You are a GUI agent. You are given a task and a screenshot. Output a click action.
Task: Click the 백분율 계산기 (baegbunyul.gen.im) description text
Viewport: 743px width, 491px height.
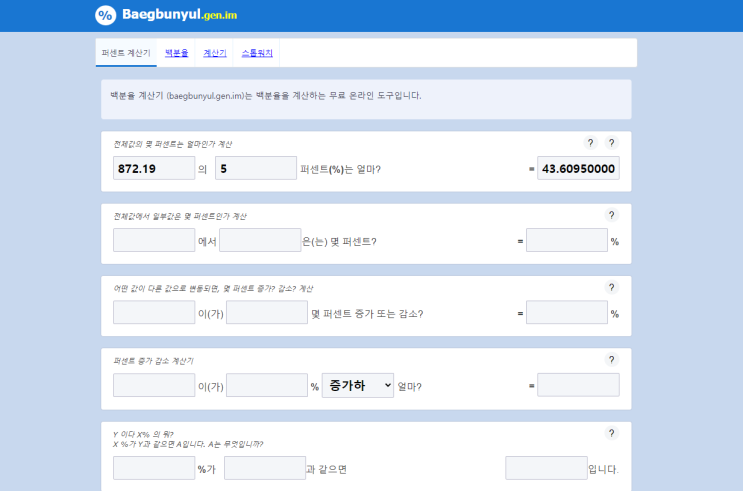tap(266, 96)
